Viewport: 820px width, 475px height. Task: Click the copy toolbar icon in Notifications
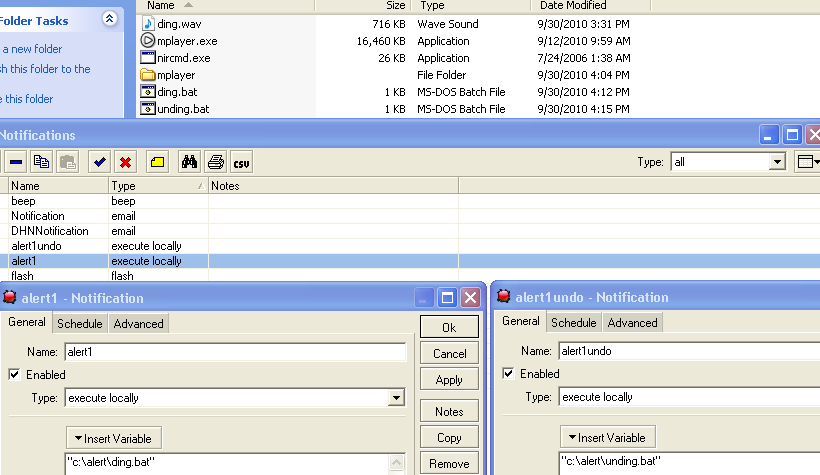click(42, 162)
